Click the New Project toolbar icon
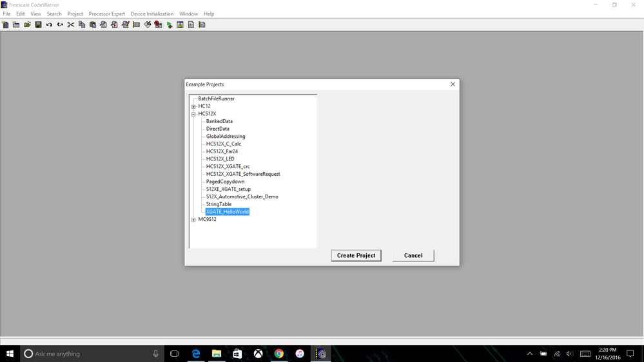 tap(16, 24)
